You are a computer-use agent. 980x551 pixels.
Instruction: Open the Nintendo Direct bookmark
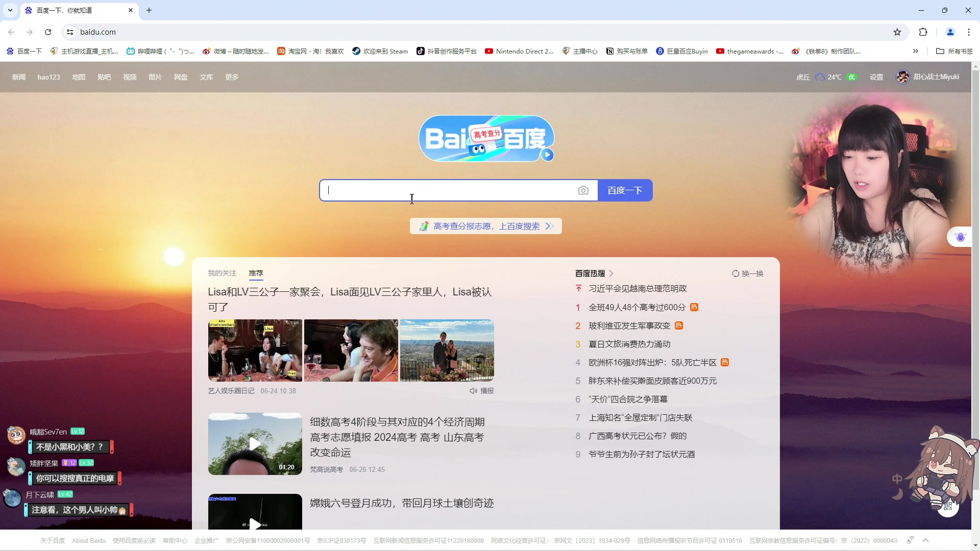pyautogui.click(x=519, y=51)
